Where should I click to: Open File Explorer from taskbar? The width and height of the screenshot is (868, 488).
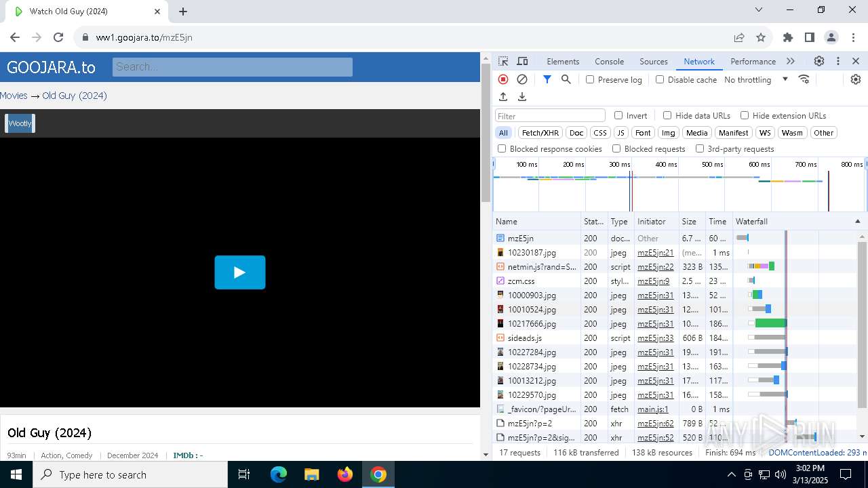coord(312,474)
